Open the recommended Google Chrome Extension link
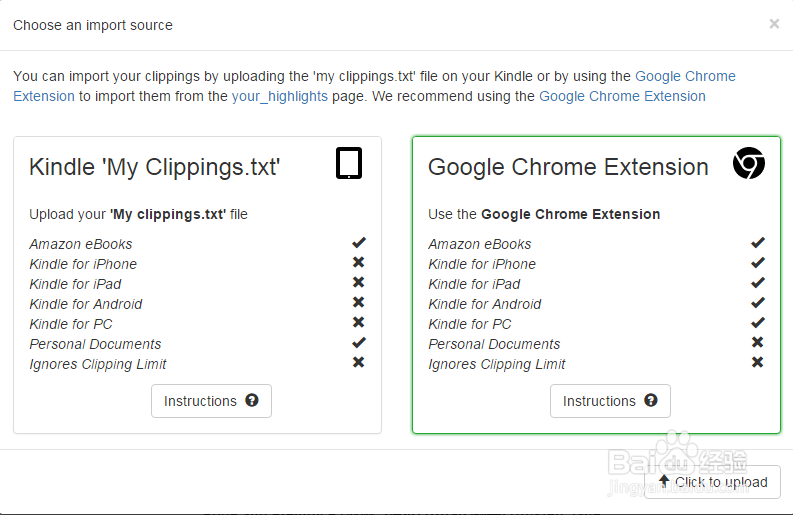Image resolution: width=793 pixels, height=515 pixels. click(x=622, y=96)
